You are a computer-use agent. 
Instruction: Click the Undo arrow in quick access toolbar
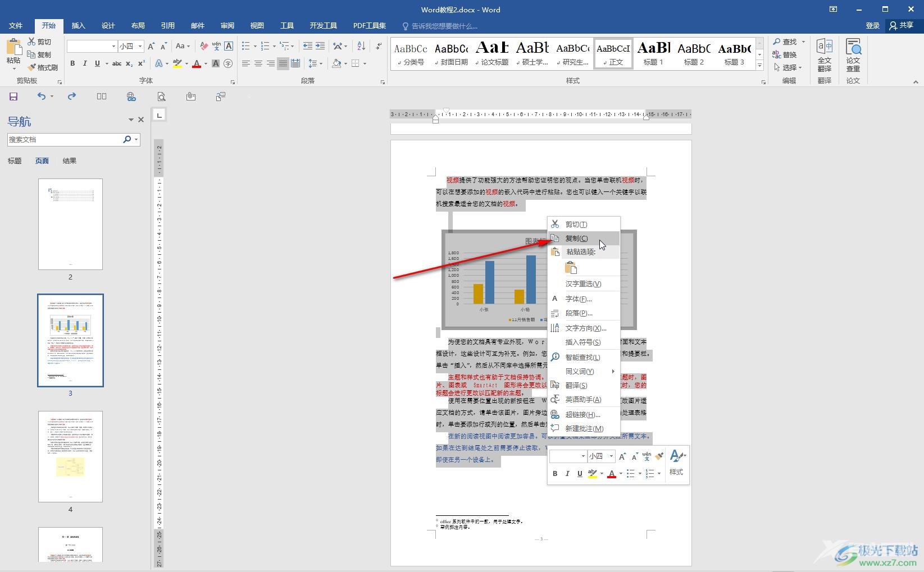point(41,97)
